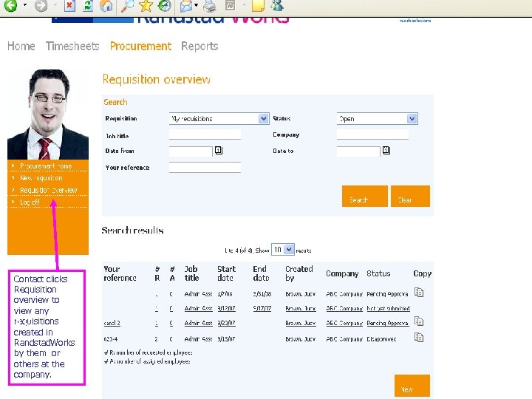This screenshot has height=399, width=532.
Task: Click the browser Back arrow button
Action: (x=10, y=5)
